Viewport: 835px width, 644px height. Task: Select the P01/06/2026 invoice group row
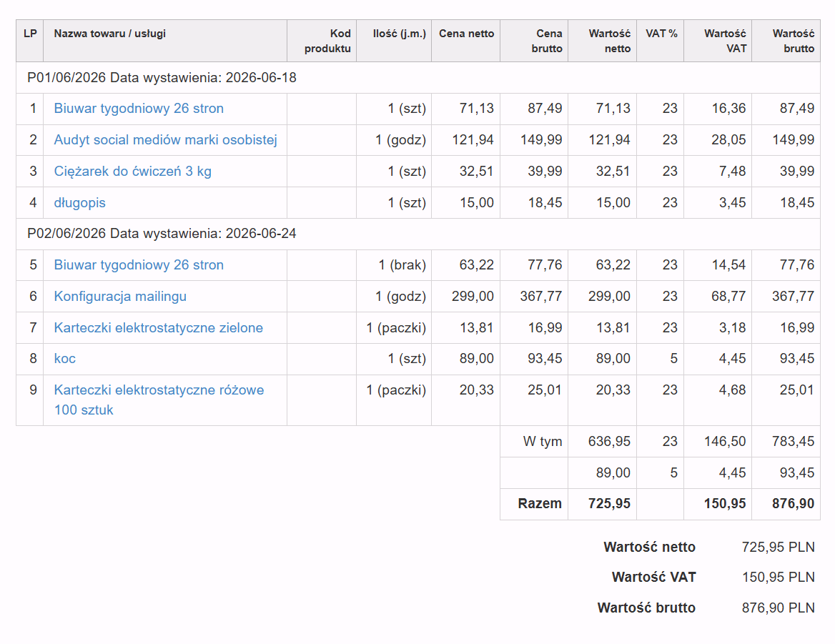(x=418, y=78)
